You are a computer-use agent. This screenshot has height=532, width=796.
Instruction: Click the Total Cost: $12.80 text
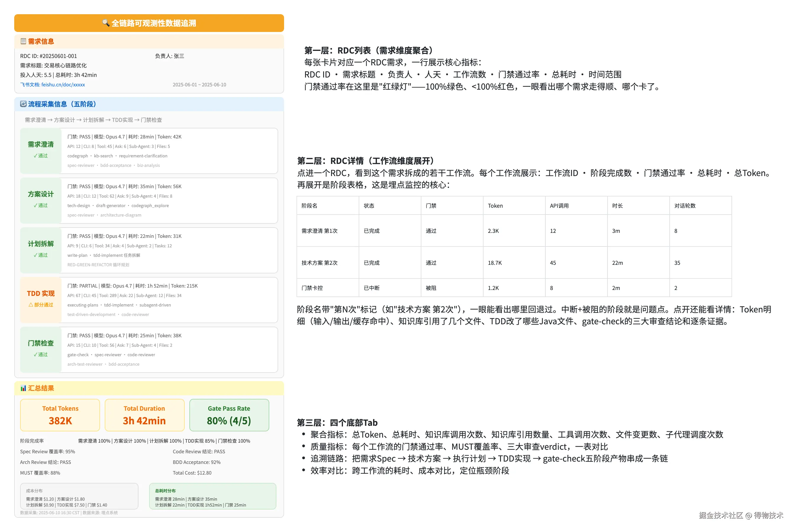pos(192,473)
